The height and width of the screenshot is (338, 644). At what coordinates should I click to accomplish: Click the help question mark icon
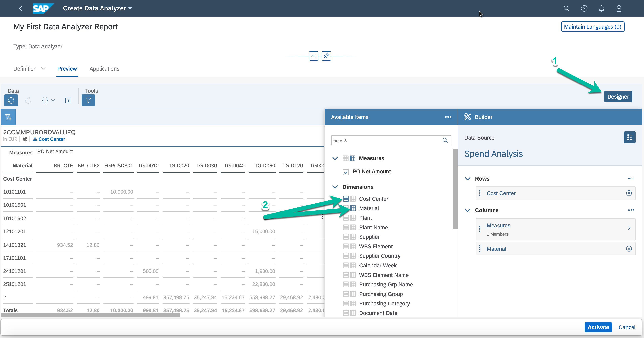(584, 9)
